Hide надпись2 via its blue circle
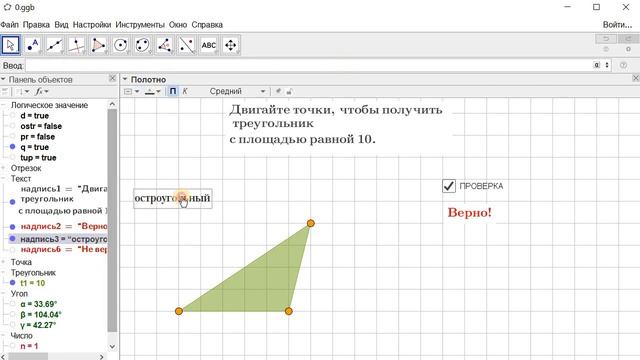 point(13,227)
